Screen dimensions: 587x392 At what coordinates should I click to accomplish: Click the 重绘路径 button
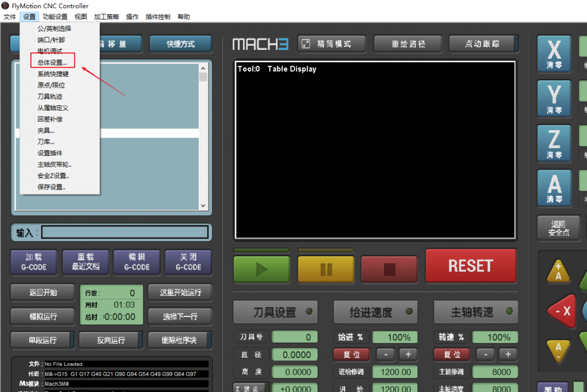[x=408, y=44]
